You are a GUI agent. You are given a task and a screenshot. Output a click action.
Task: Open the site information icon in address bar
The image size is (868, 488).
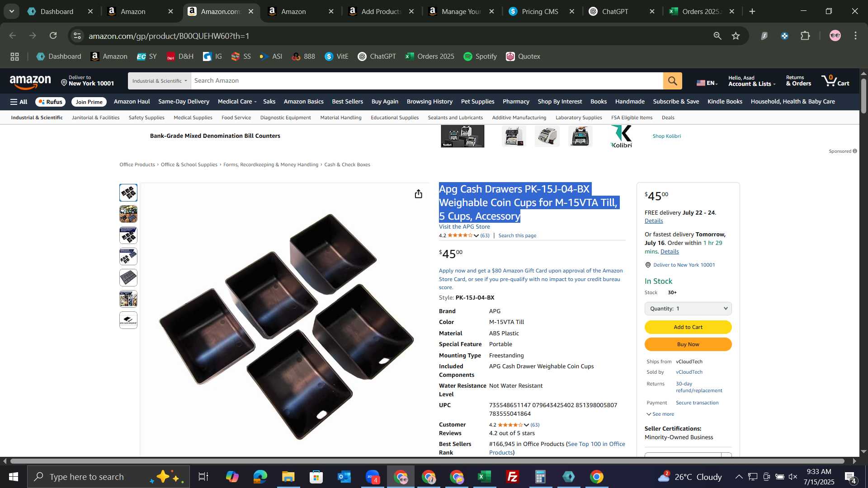click(x=77, y=36)
